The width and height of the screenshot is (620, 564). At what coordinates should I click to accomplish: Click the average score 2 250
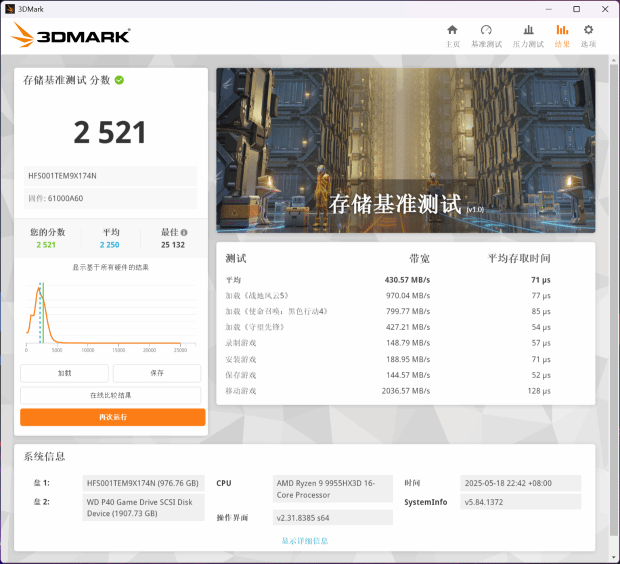(110, 245)
